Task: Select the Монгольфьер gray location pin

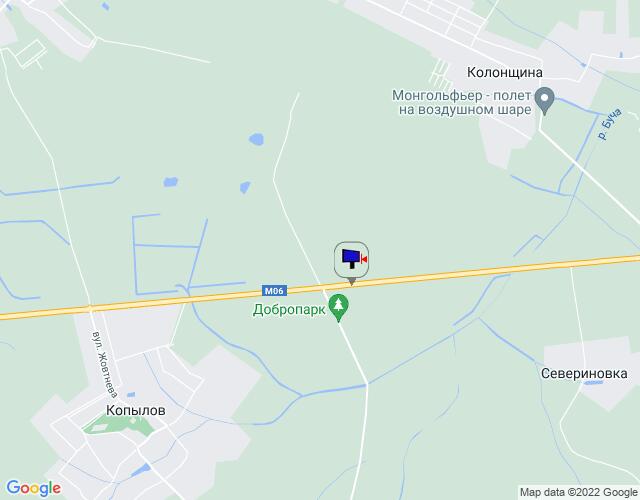Action: [544, 101]
